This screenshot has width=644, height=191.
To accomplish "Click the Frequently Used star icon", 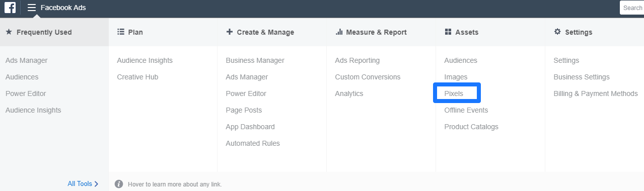I will (x=9, y=32).
